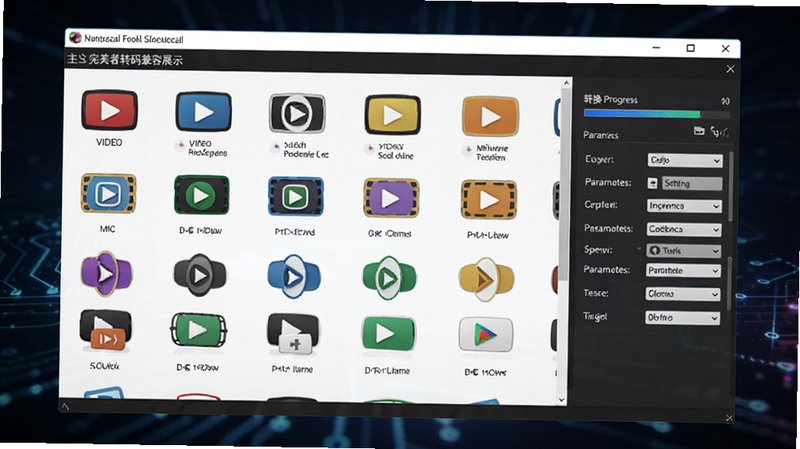
Task: Click the main grid vertical scrollbar thumb
Action: [x=564, y=184]
